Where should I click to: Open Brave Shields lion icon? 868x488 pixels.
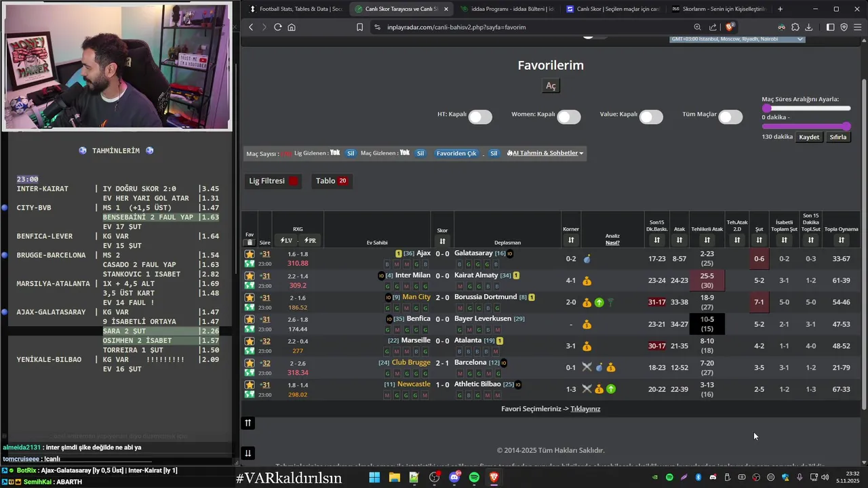pyautogui.click(x=730, y=27)
